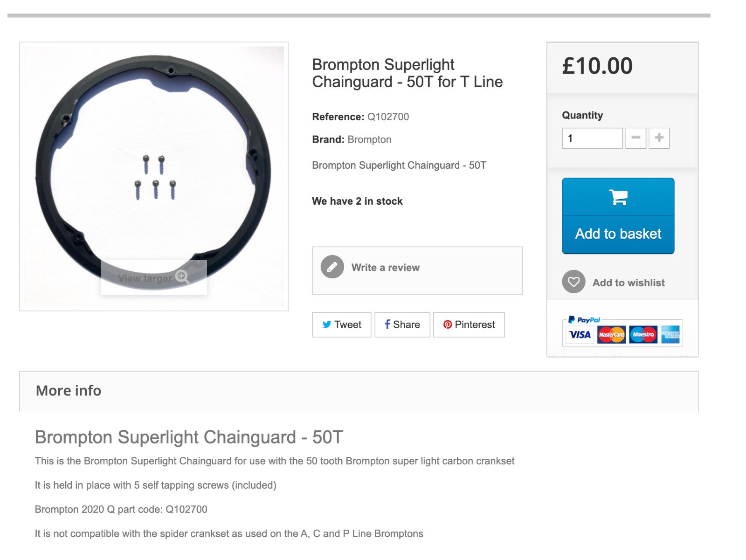Image resolution: width=746 pixels, height=560 pixels.
Task: Click the shopping cart icon
Action: click(x=618, y=197)
